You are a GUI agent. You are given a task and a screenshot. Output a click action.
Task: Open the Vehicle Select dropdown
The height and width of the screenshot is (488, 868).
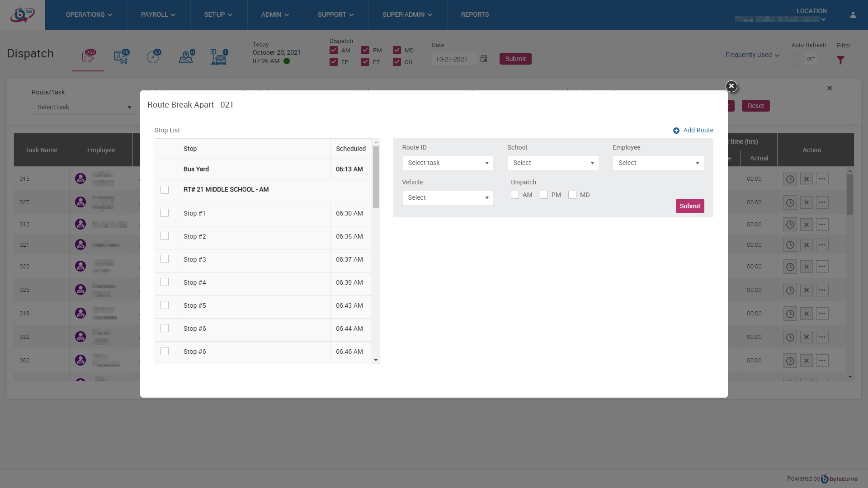tap(448, 197)
